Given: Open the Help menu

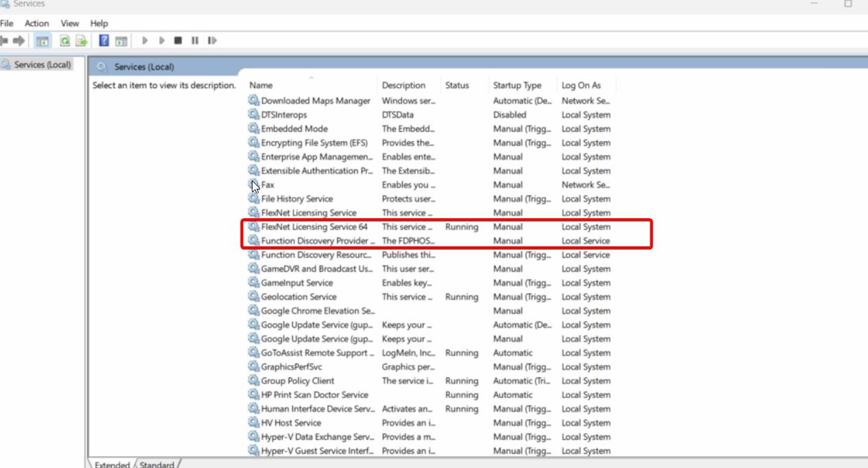Looking at the screenshot, I should click(99, 23).
